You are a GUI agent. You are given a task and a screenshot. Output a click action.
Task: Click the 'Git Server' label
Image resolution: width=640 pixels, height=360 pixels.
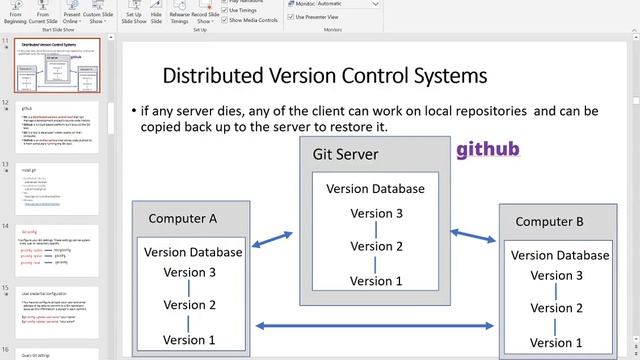click(345, 155)
